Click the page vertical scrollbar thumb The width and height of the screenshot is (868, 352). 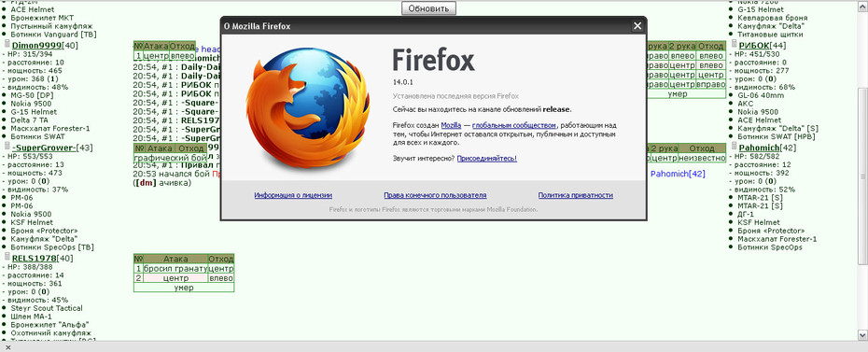863,176
